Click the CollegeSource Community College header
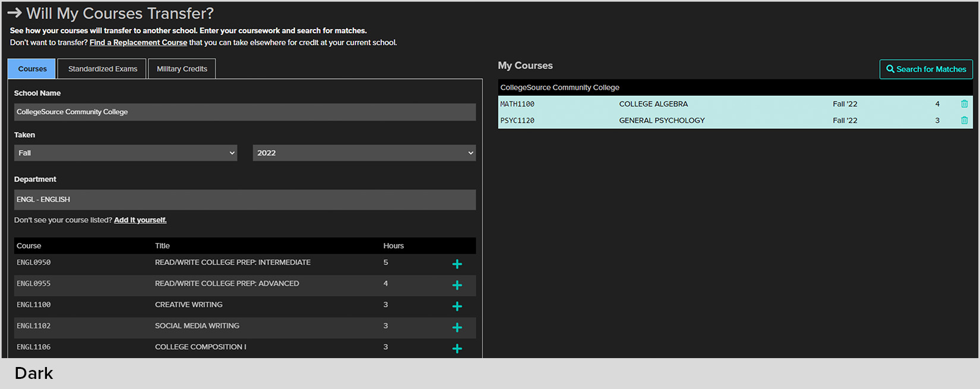980x389 pixels. point(559,87)
